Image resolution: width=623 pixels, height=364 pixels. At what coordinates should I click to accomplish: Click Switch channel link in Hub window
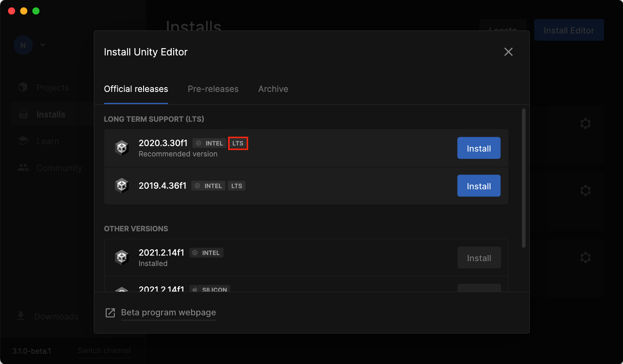104,351
